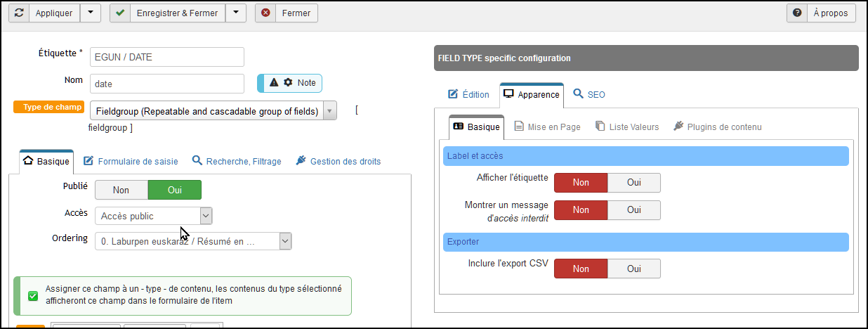The width and height of the screenshot is (868, 329).
Task: Click the magnifier icon of SEO tab
Action: (x=578, y=94)
